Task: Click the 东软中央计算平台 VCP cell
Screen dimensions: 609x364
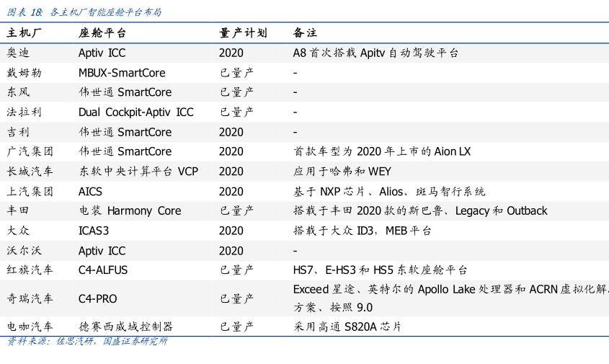Action: tap(138, 172)
